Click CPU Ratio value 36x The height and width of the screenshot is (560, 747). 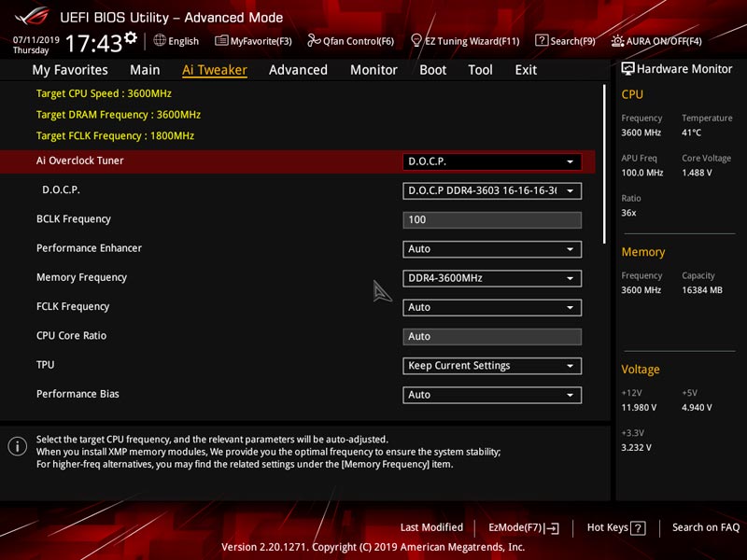click(x=628, y=213)
